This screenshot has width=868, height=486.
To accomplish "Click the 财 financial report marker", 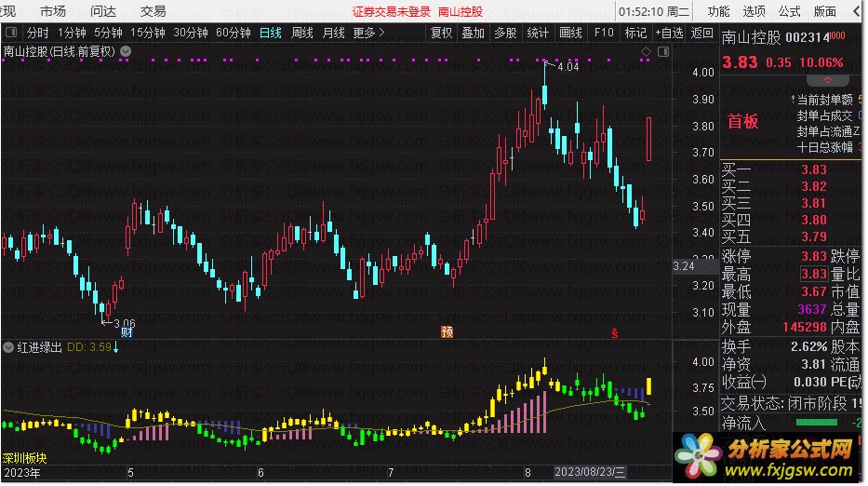I will (x=127, y=332).
